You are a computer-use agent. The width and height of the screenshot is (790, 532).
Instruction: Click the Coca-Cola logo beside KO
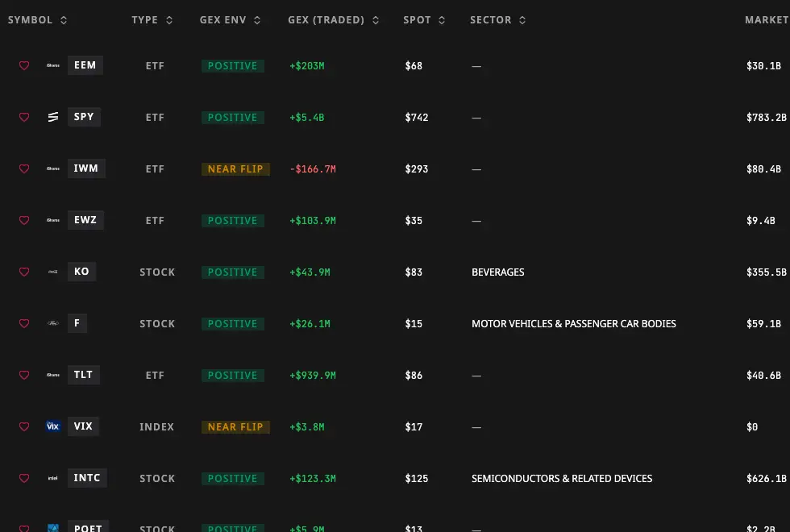(x=53, y=272)
